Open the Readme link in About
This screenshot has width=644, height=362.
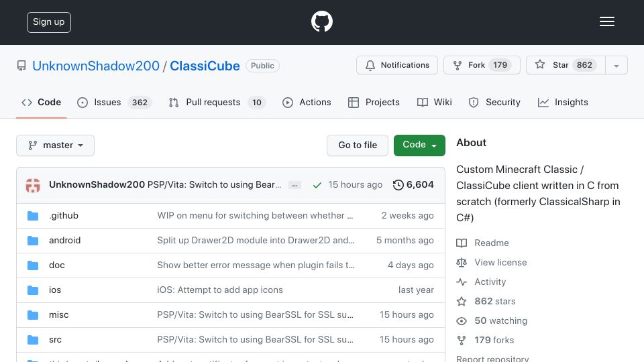pos(482,243)
